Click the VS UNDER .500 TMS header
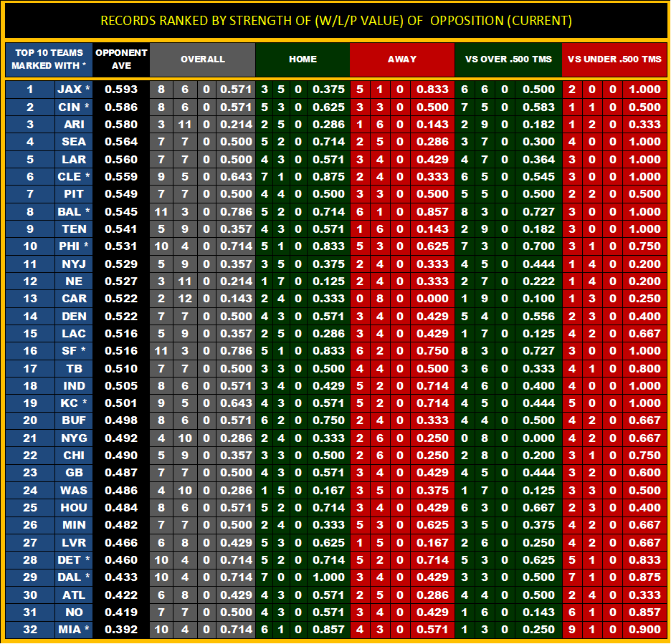The image size is (671, 644). 614,59
